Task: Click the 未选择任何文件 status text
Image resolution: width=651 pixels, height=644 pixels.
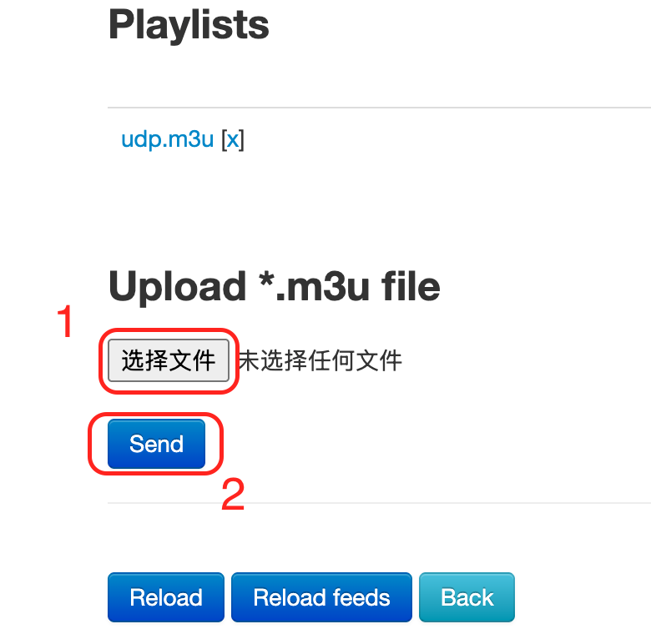Action: pos(320,360)
